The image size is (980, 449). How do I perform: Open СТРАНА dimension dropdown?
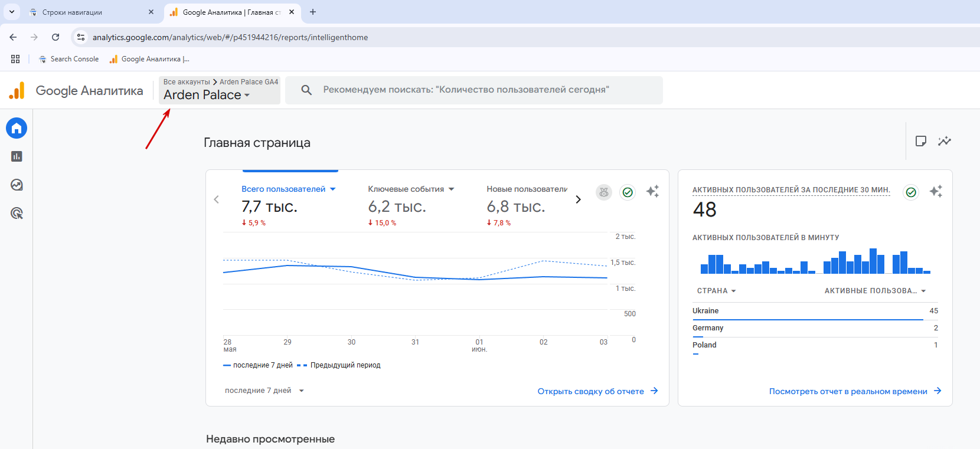[717, 291]
